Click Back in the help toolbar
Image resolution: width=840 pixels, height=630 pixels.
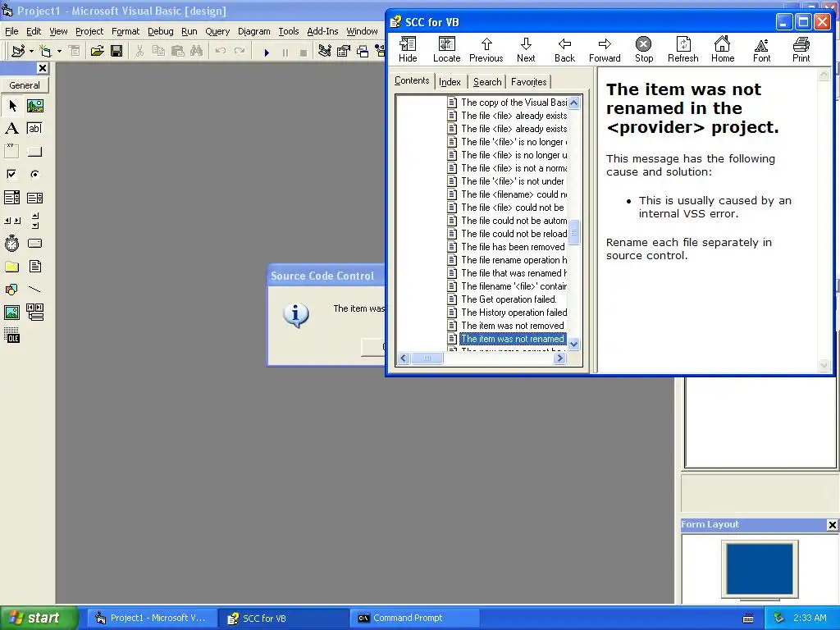click(x=564, y=50)
